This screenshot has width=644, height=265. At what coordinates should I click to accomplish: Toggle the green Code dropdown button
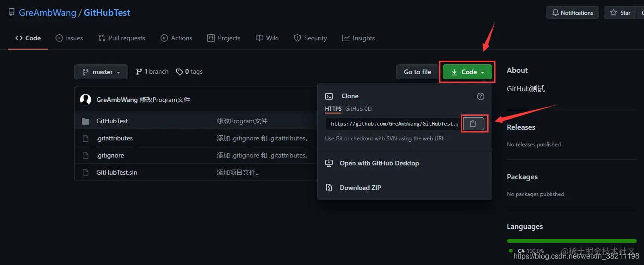(x=467, y=72)
